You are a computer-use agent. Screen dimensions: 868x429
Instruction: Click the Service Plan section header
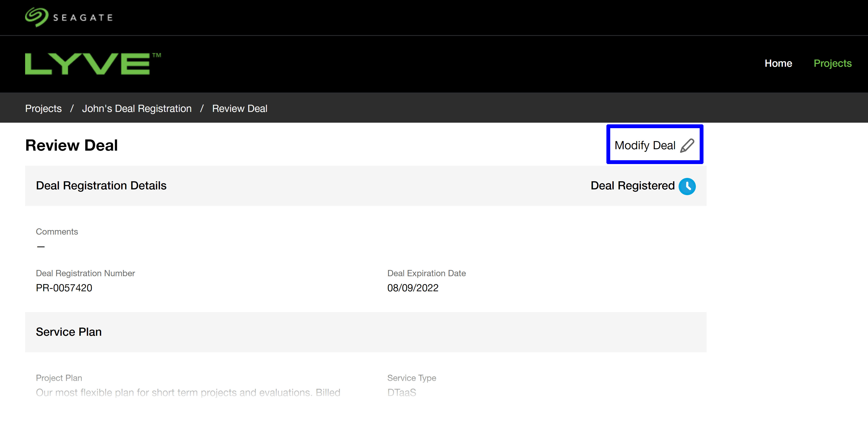[69, 332]
